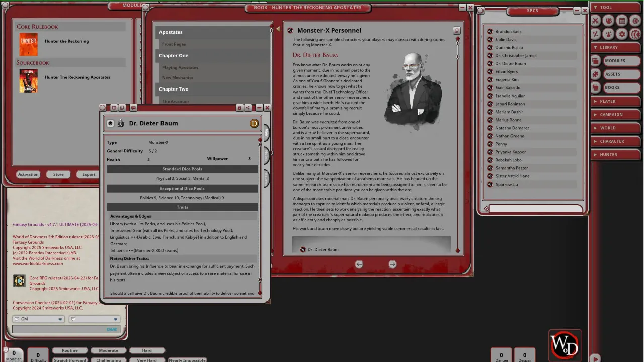The image size is (644, 362).
Task: Click the copy-pages icon on NPC sheet titlebar
Action: 122,108
